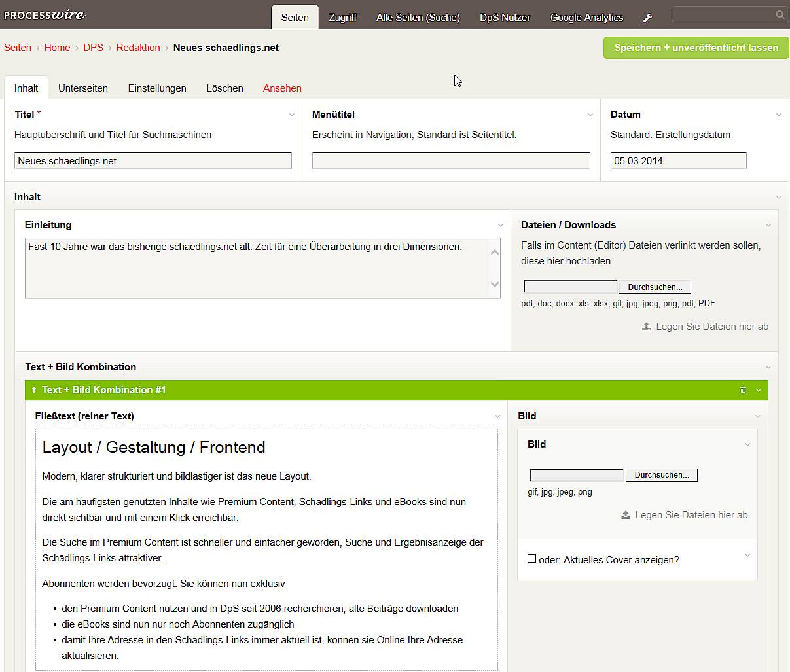790x672 pixels.
Task: Enable 'Aktuelles Cover anzeigen' checkbox
Action: click(531, 559)
